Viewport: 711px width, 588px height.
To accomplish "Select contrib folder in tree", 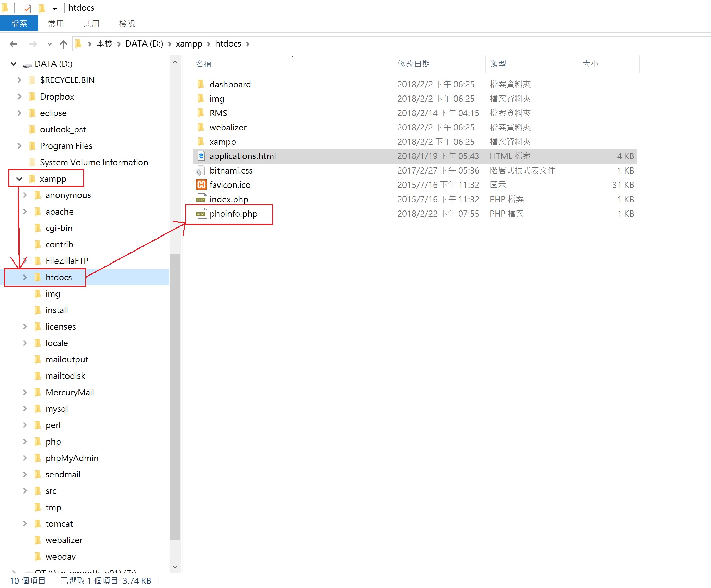I will (59, 244).
